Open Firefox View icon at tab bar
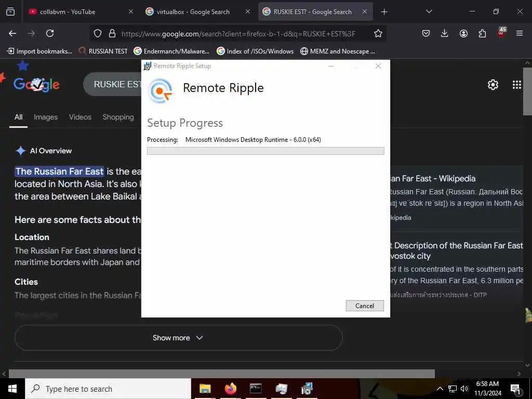Screen dimensions: 532x399 pos(10,12)
